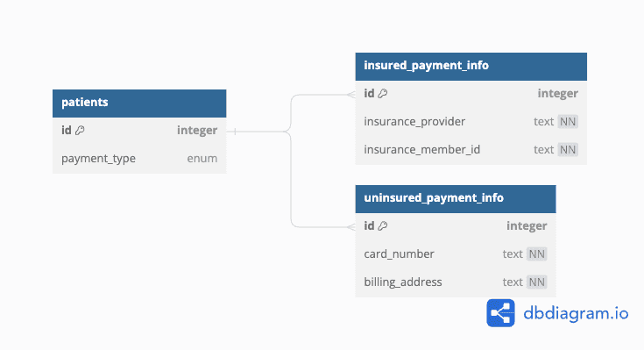Viewport: 644px width, 350px height.
Task: Select the uninsured_payment_info table header
Action: [456, 198]
